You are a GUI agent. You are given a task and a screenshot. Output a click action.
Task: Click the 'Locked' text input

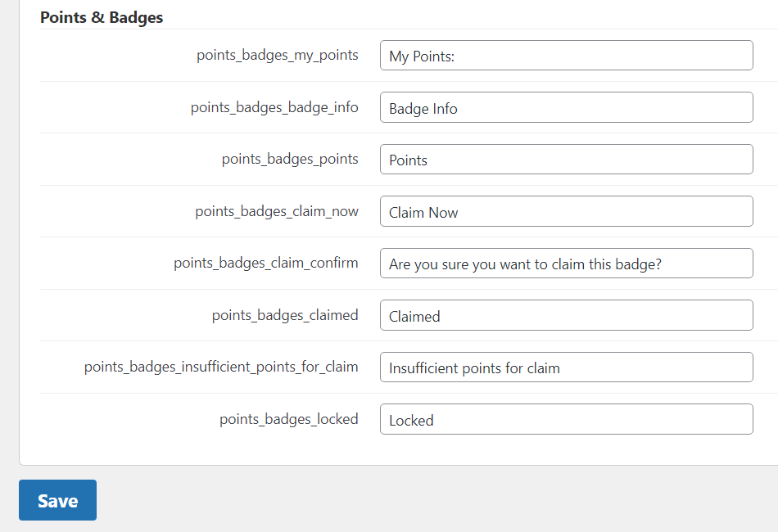coord(567,419)
